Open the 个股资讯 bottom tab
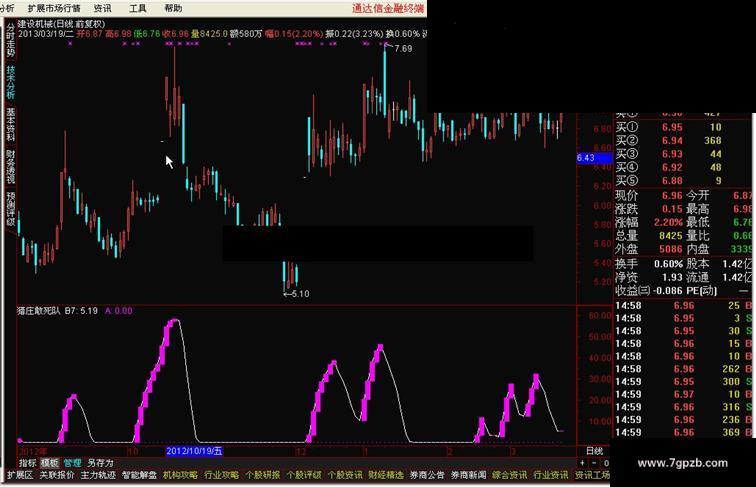This screenshot has width=756, height=487. click(345, 475)
